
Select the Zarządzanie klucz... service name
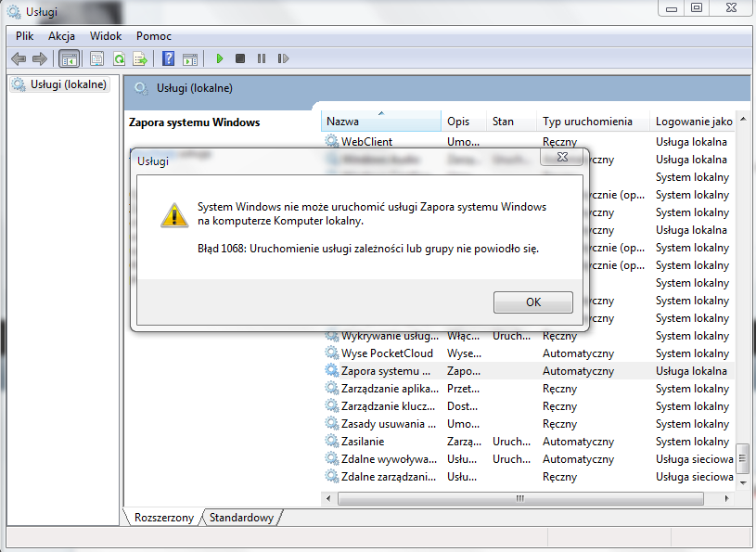pyautogui.click(x=388, y=406)
